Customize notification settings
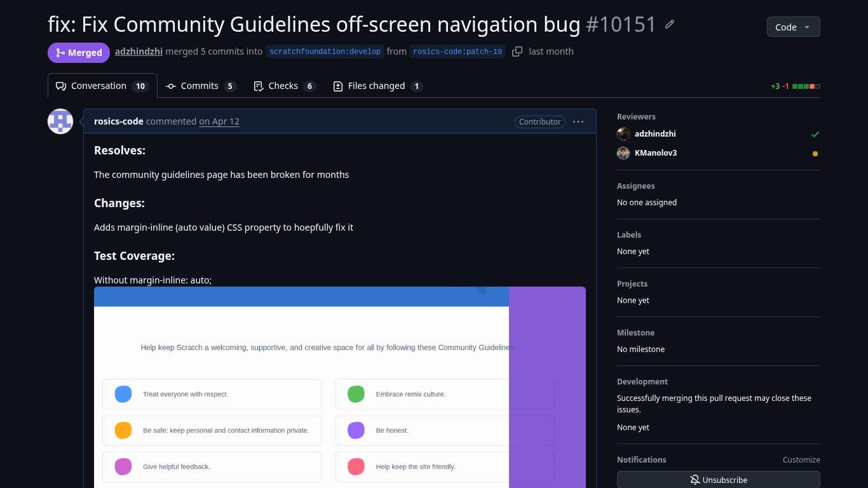Image resolution: width=868 pixels, height=488 pixels. [801, 460]
